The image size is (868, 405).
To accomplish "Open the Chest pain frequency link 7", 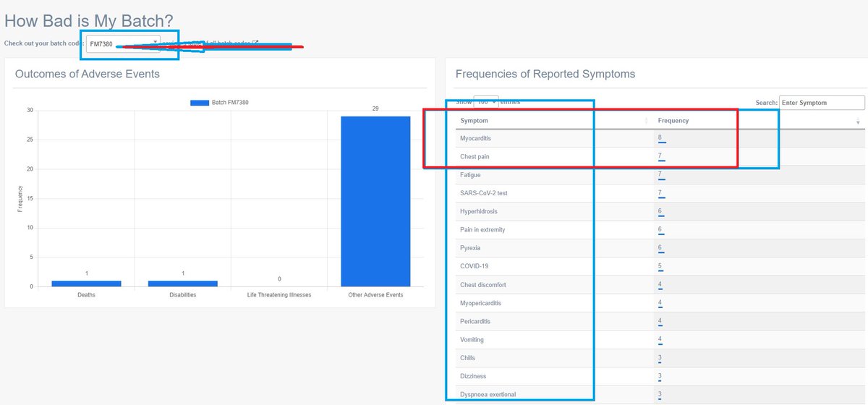I will [x=660, y=157].
